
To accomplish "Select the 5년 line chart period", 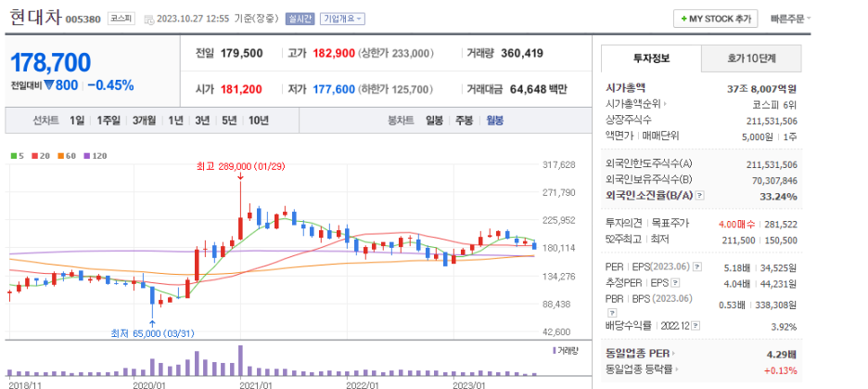I will [229, 121].
